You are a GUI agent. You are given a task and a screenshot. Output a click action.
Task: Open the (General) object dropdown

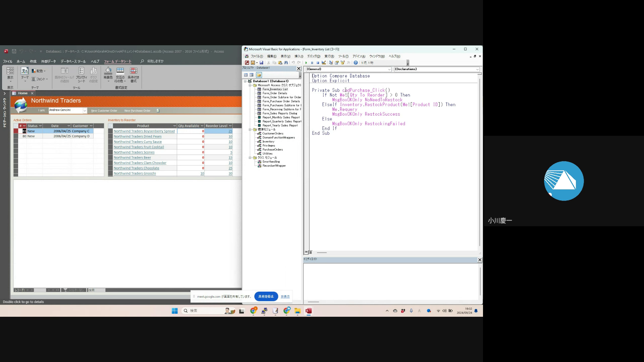(389, 69)
